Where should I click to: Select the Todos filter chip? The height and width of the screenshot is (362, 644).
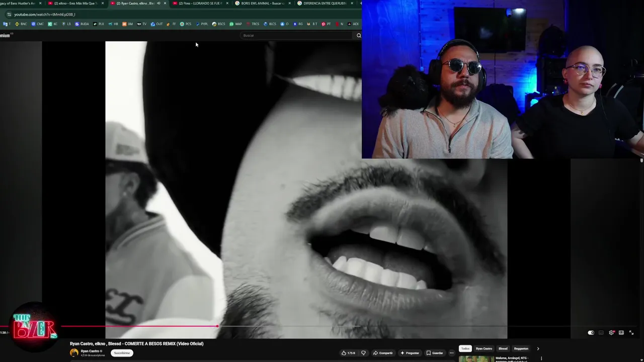point(465,348)
